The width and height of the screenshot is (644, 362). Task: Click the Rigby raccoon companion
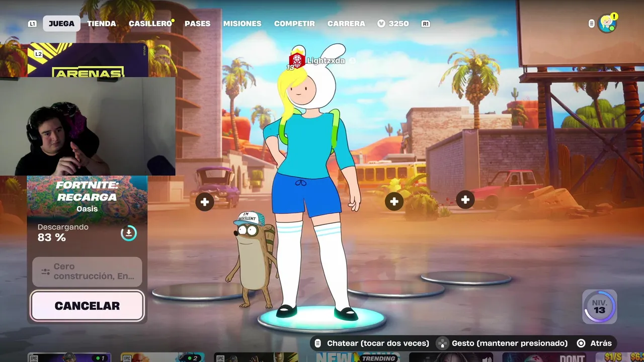252,259
